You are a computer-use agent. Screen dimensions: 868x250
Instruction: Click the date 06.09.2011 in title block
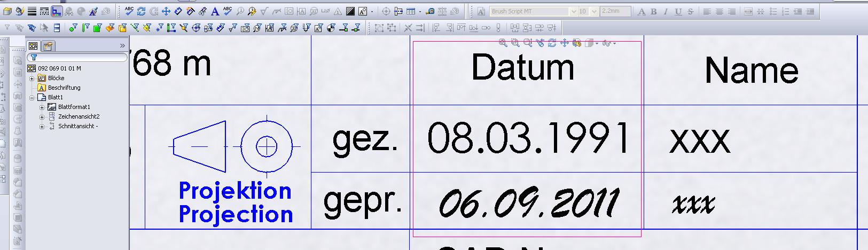528,203
